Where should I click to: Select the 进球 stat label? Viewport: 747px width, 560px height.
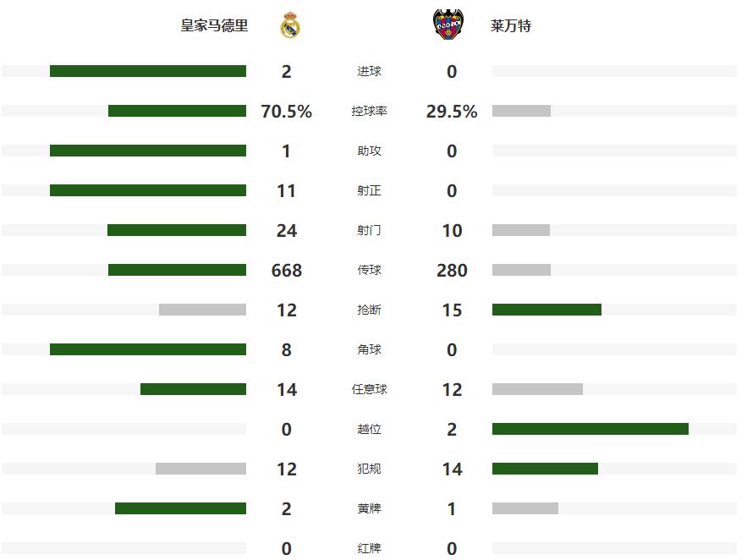[x=369, y=71]
